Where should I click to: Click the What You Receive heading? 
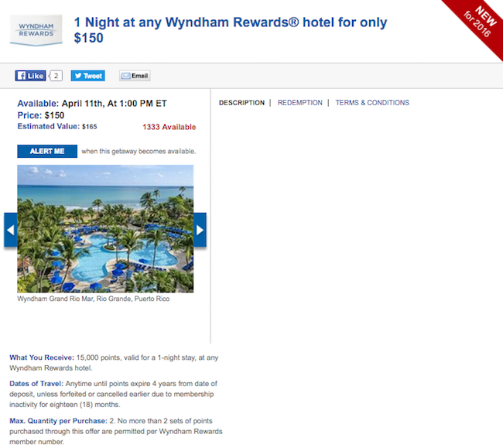pos(42,357)
